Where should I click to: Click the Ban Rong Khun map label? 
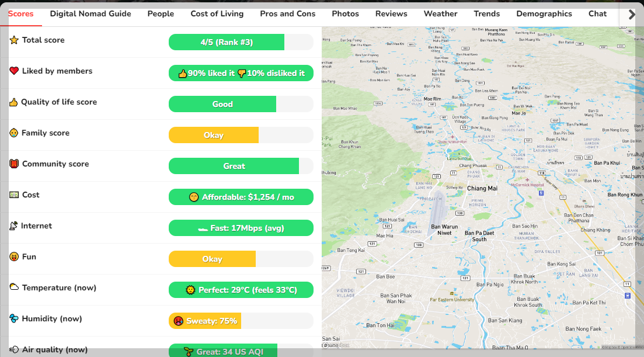pyautogui.click(x=625, y=195)
